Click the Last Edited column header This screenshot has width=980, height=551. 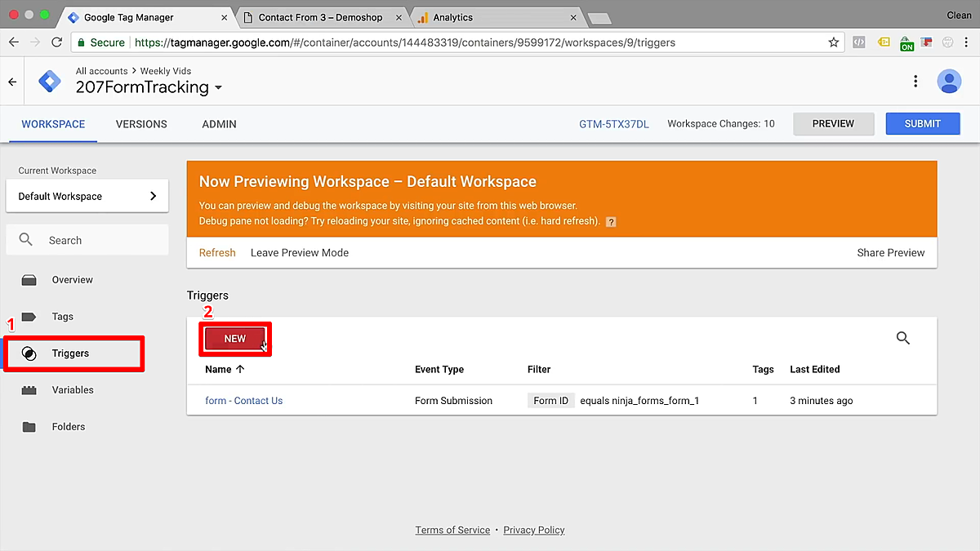(x=815, y=370)
